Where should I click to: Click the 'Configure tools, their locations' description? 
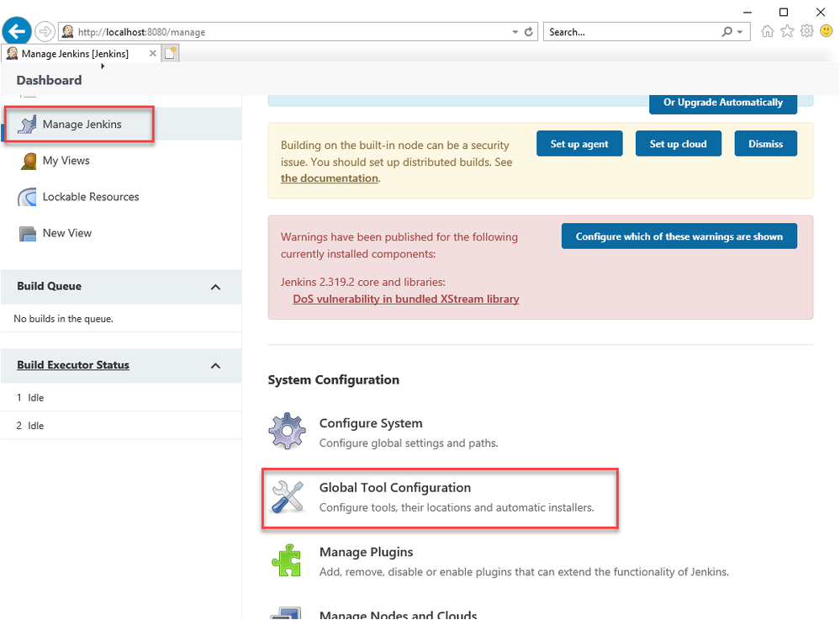(457, 507)
